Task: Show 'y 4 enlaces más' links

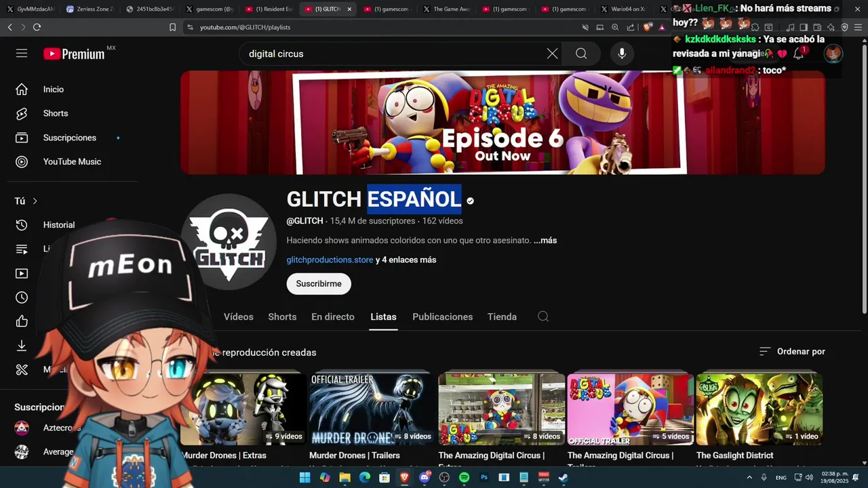Action: tap(406, 260)
